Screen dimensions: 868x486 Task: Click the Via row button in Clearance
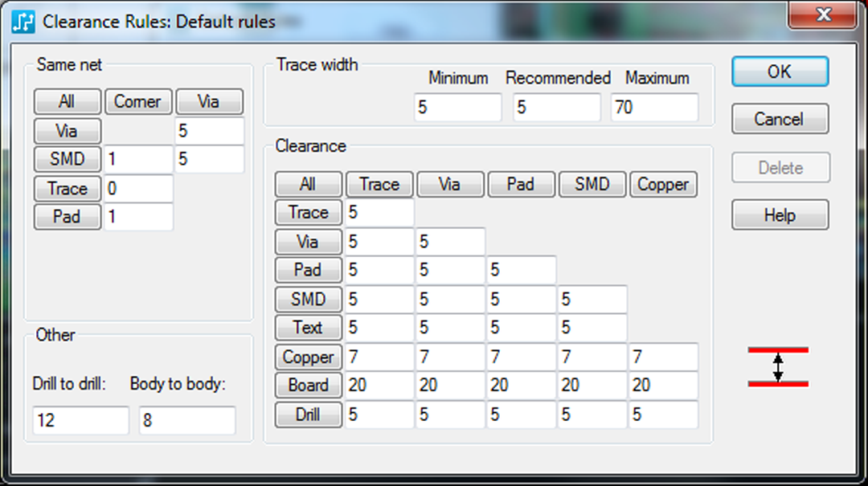pos(309,242)
